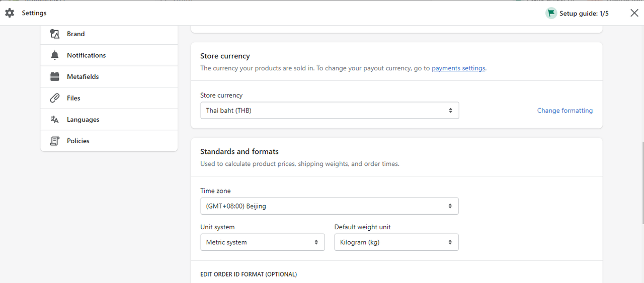Select Policies in the sidebar
The height and width of the screenshot is (283, 644).
(109, 141)
